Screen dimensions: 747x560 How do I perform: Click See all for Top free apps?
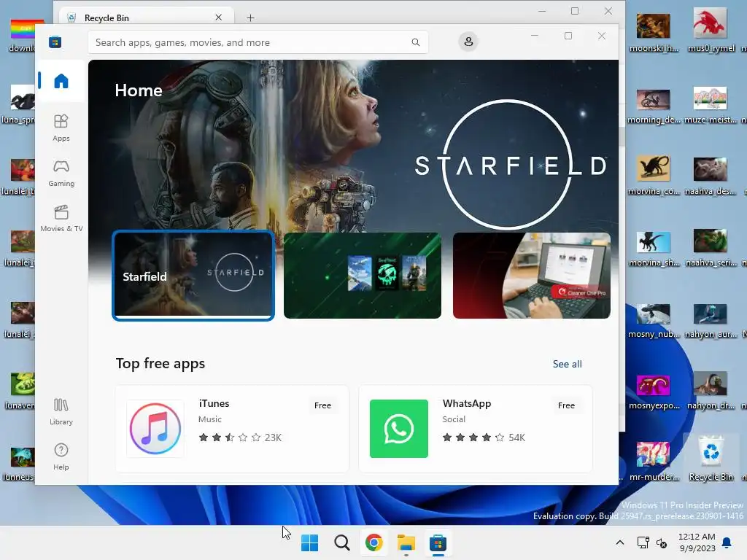pos(567,364)
